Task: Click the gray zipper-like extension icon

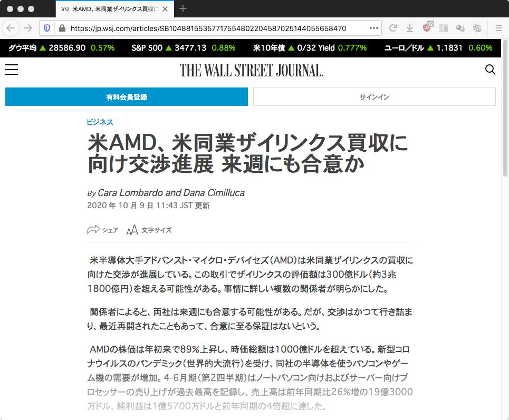Action: point(444,28)
